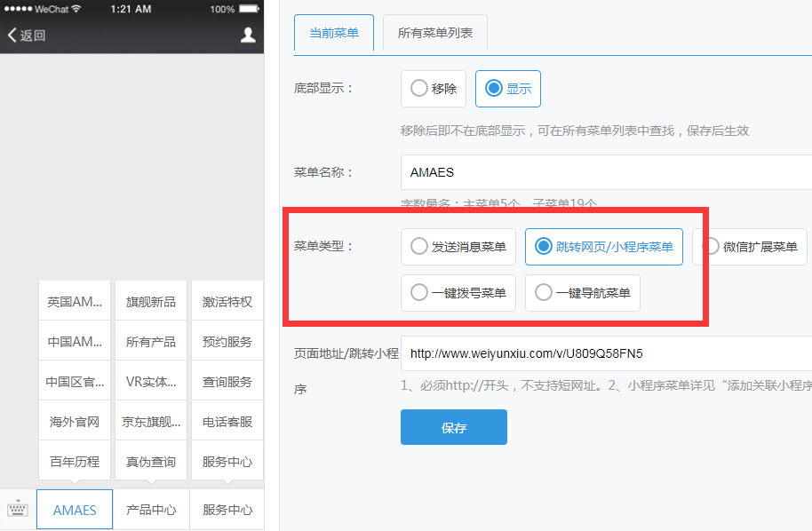Expand the 服务中心 bottom menu tab
This screenshot has width=812, height=531.
[227, 510]
